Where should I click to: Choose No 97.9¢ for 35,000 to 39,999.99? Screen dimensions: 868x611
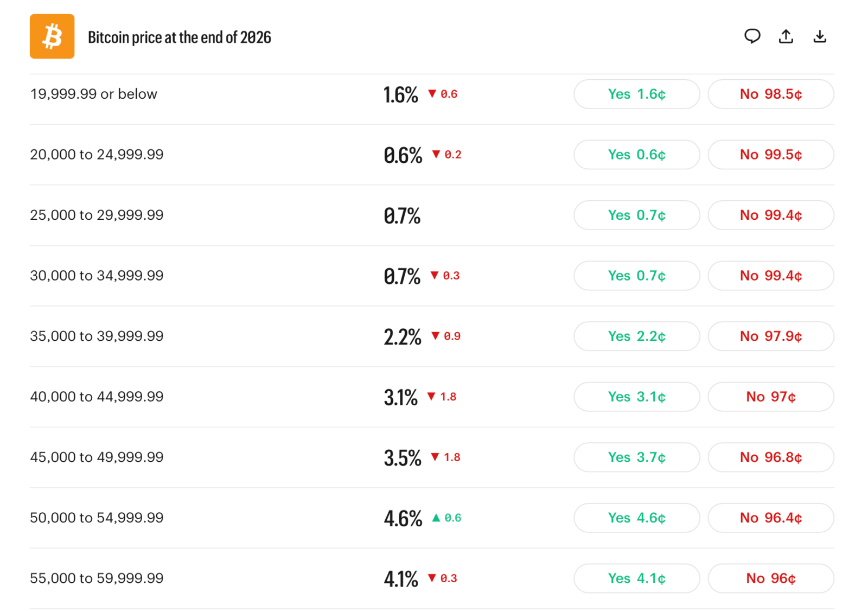point(771,336)
